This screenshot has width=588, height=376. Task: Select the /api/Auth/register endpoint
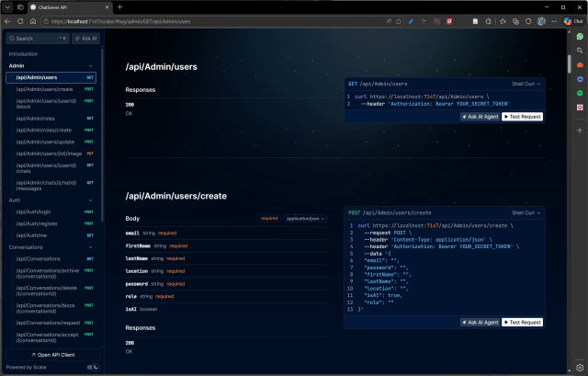51,223
